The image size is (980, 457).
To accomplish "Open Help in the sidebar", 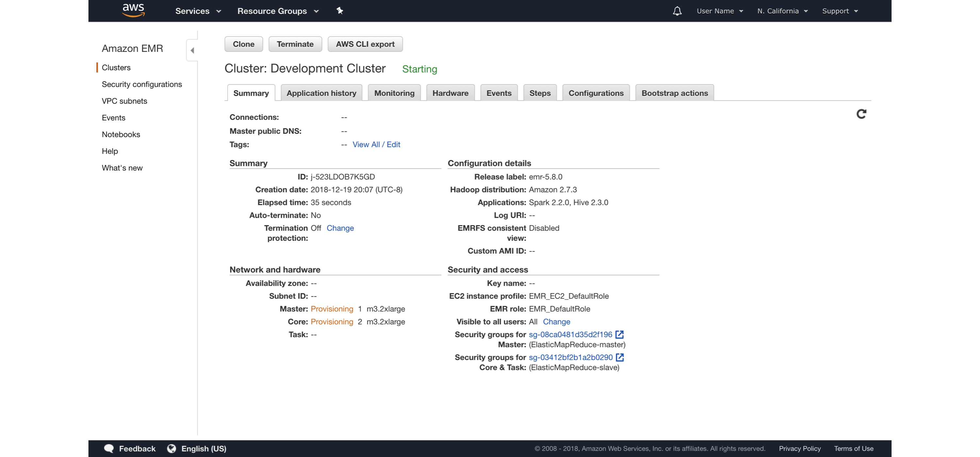I will pos(110,151).
